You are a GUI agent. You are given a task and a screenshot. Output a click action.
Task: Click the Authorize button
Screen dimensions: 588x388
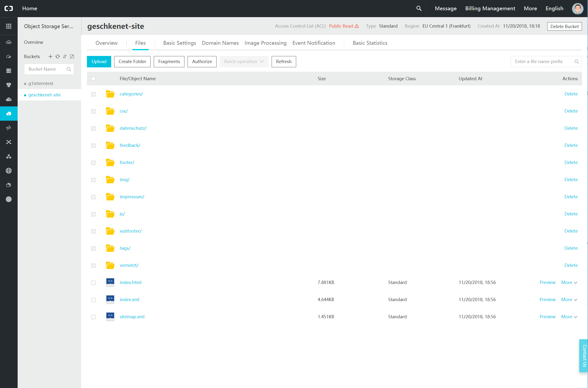(202, 62)
